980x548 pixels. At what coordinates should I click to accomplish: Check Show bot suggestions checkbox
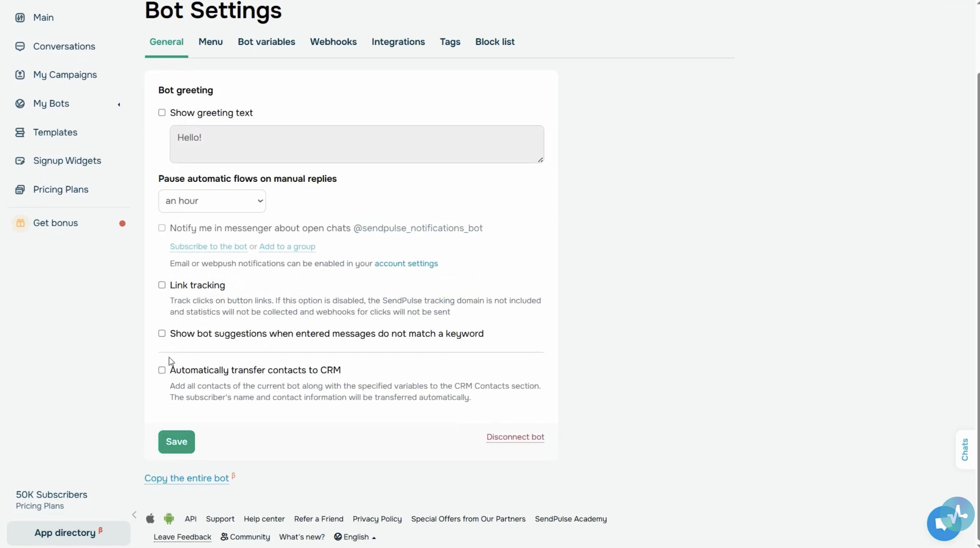click(162, 334)
